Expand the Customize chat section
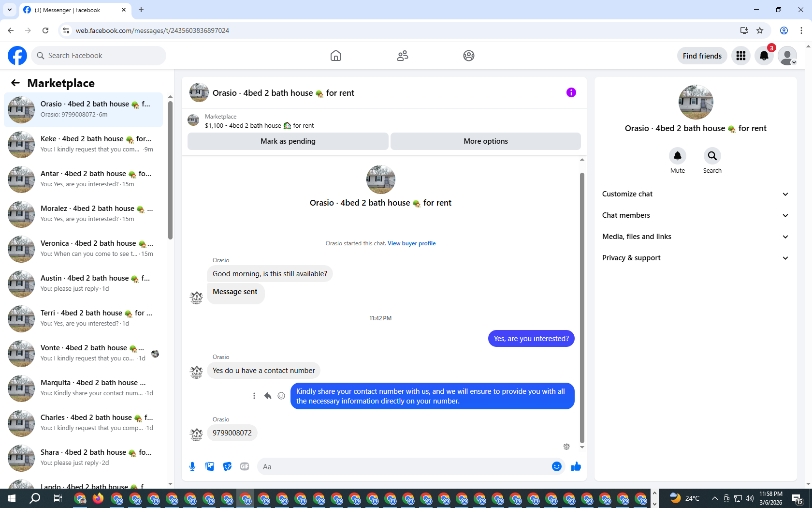The width and height of the screenshot is (812, 508). [x=695, y=194]
